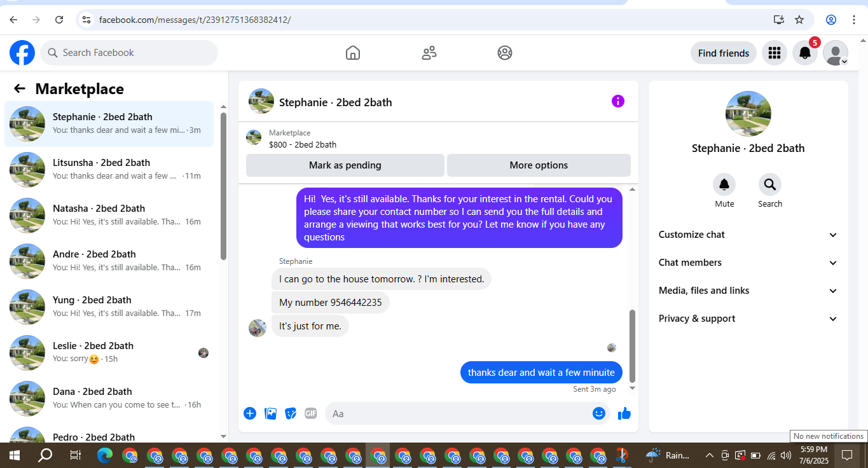This screenshot has height=468, width=868.
Task: Open the Dana conversation
Action: click(x=109, y=399)
